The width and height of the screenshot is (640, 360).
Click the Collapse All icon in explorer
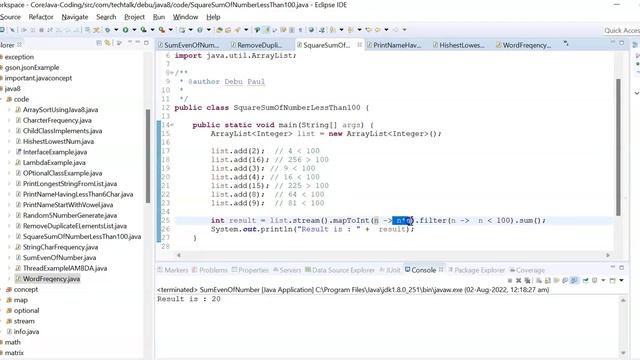tap(98, 43)
